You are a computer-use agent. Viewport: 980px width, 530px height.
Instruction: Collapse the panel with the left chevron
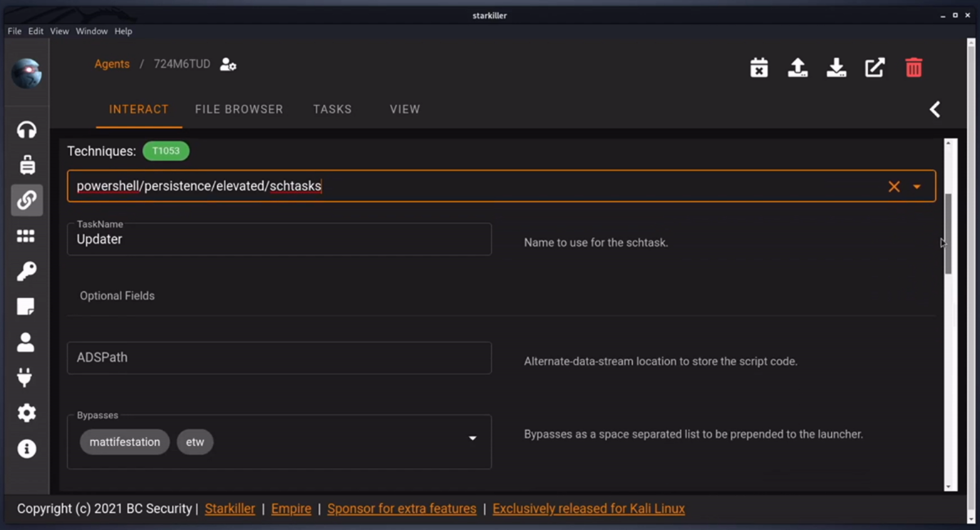click(x=935, y=109)
